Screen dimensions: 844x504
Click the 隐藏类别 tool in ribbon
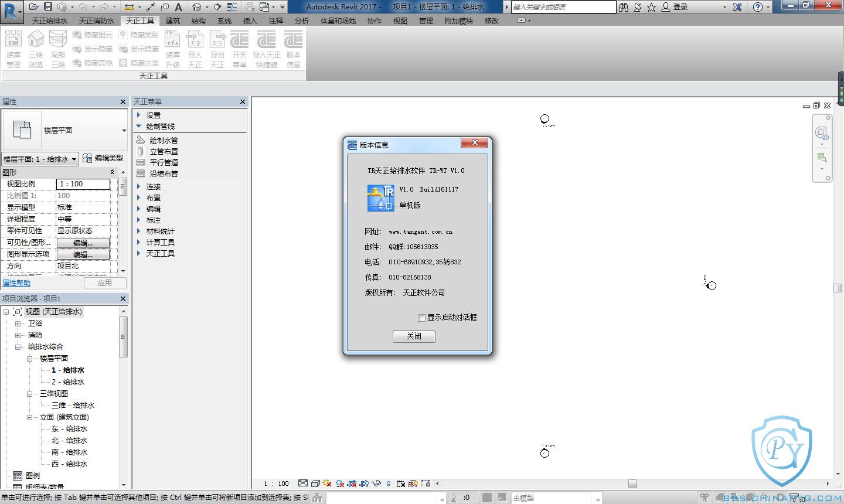138,35
